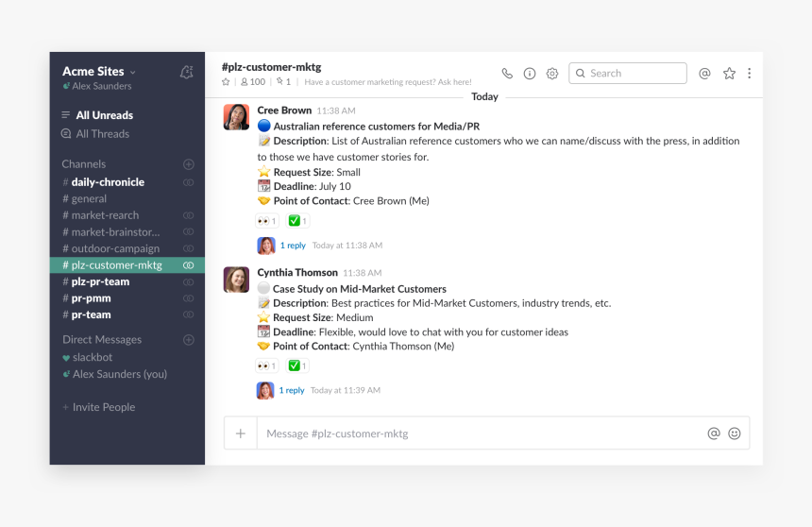Start a call with the phone icon
The height and width of the screenshot is (527, 812).
click(x=507, y=74)
